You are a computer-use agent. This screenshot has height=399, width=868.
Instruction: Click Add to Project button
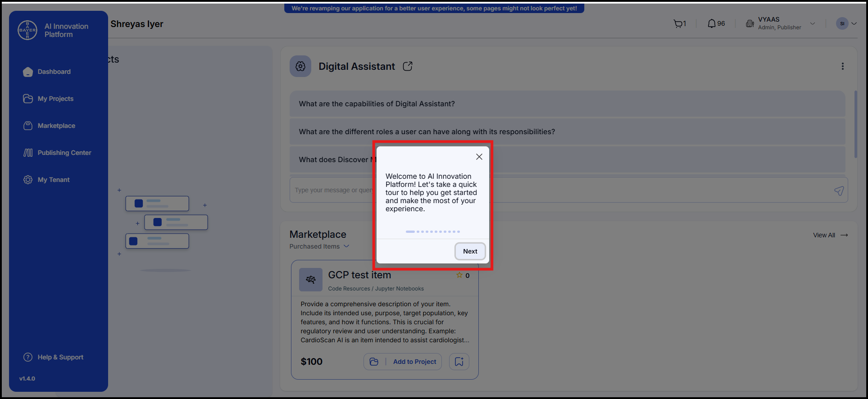coord(403,362)
